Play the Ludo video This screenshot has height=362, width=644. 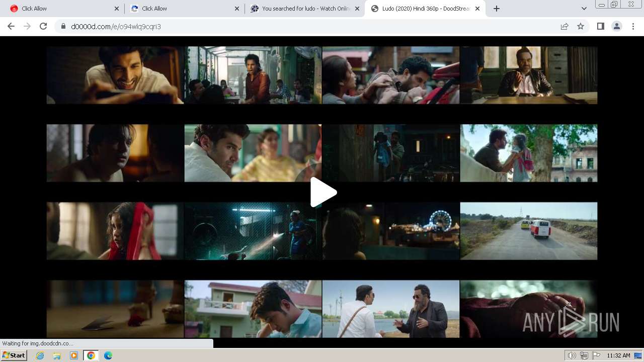coord(324,192)
